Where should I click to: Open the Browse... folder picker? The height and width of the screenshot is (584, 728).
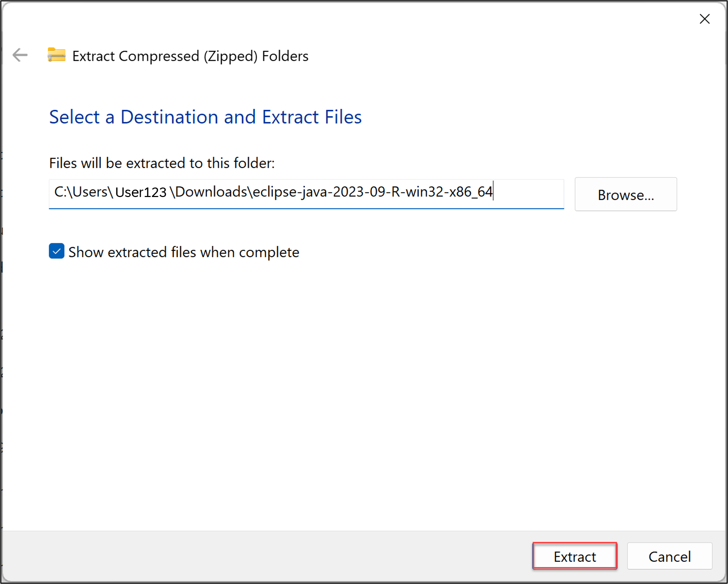625,195
